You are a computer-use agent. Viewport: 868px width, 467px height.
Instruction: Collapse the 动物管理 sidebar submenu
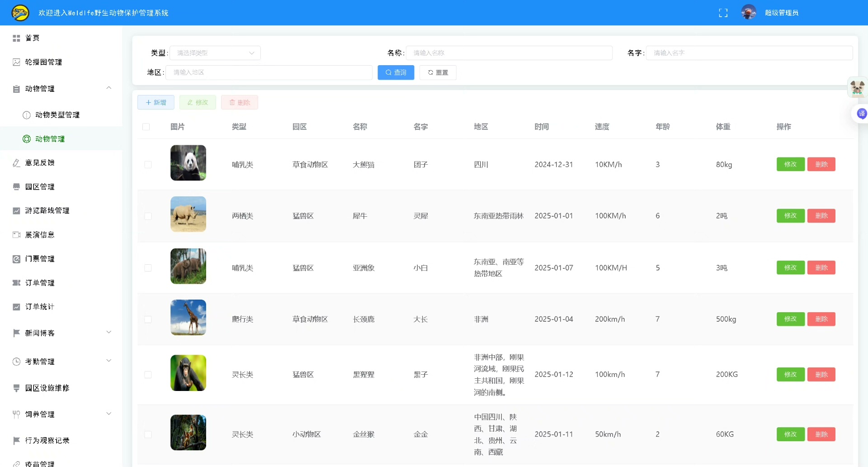click(108, 88)
